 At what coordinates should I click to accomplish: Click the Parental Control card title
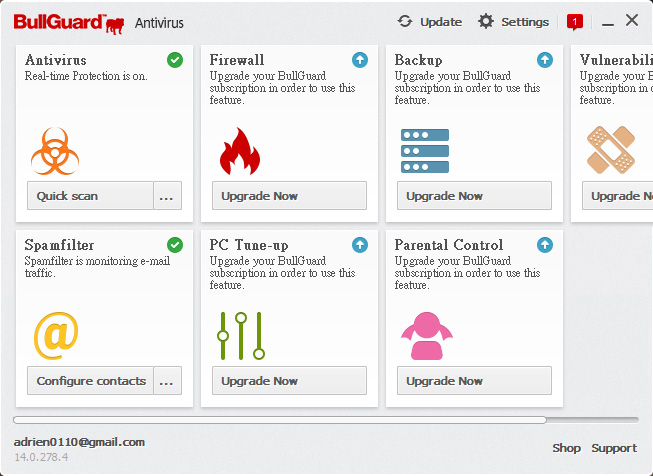click(x=449, y=245)
